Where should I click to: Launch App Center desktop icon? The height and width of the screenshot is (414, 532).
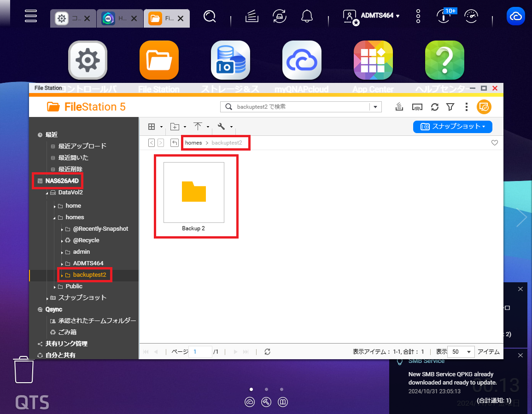pyautogui.click(x=373, y=60)
